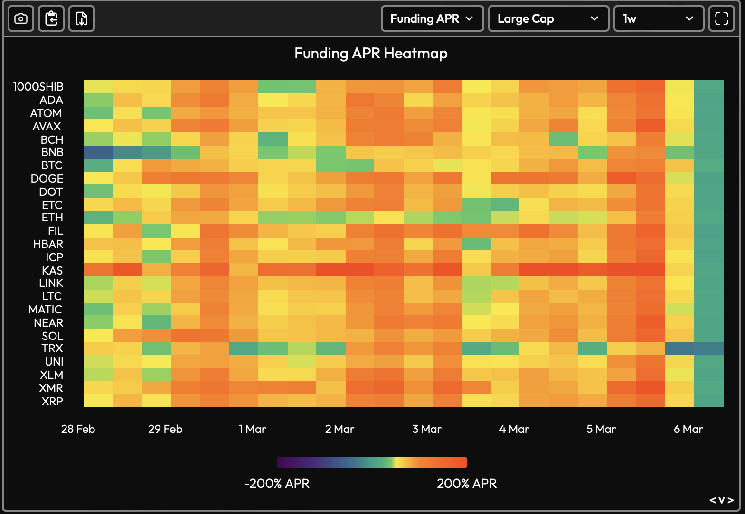Click the Funding APR Heatmap title
This screenshot has height=514, width=745.
coord(371,53)
